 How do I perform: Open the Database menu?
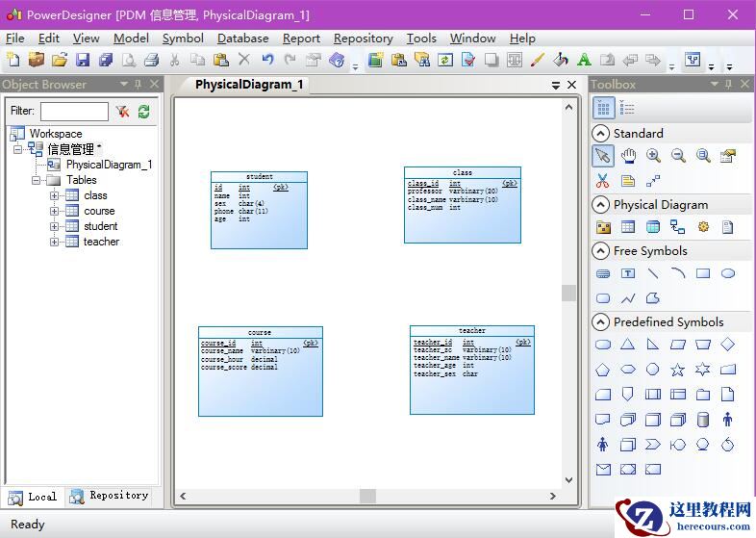pos(242,38)
